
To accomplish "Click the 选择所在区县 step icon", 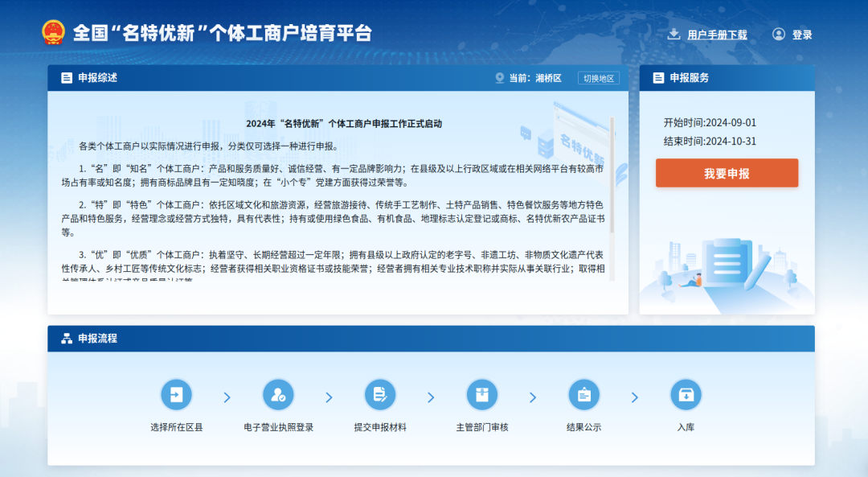I will [177, 395].
